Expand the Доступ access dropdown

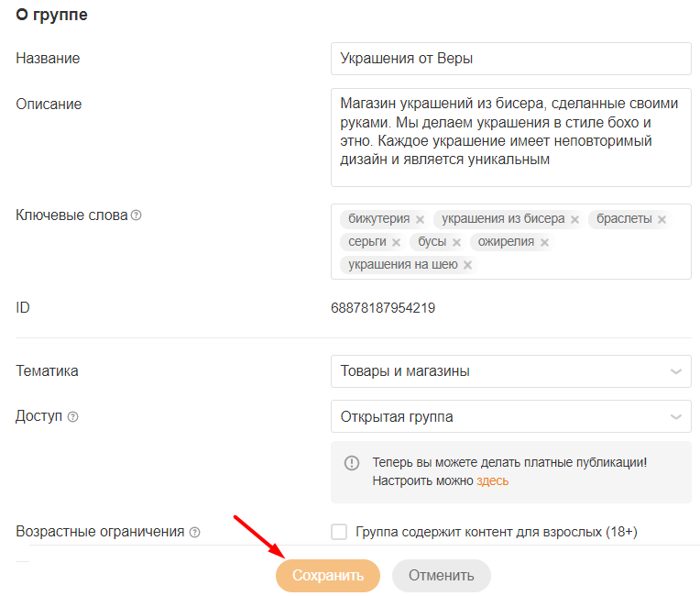(510, 416)
